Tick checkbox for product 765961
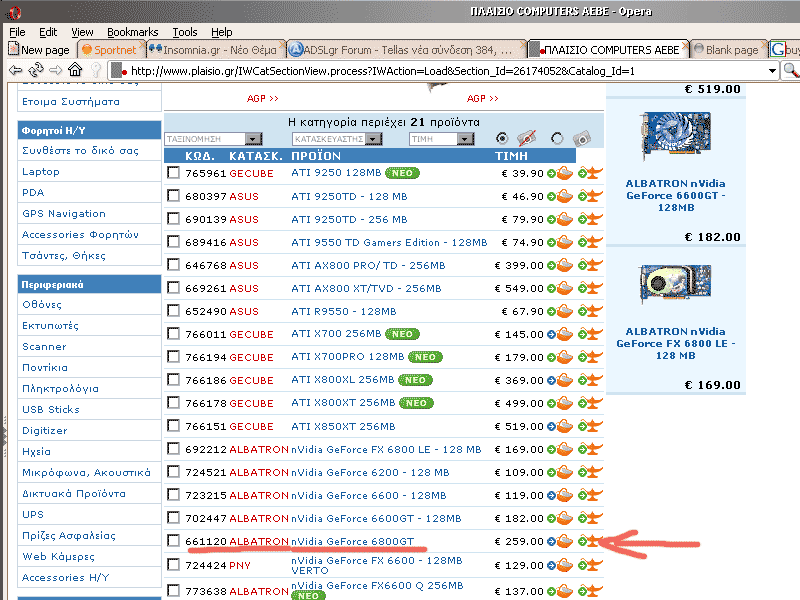This screenshot has height=600, width=800. [173, 172]
